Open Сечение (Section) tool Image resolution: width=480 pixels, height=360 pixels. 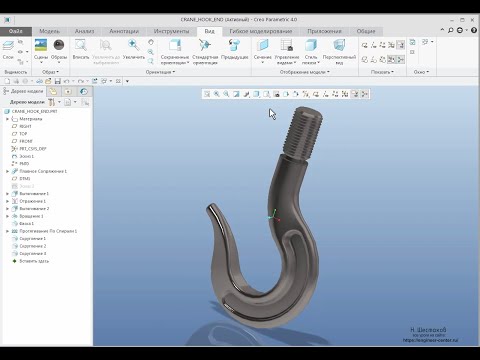263,51
